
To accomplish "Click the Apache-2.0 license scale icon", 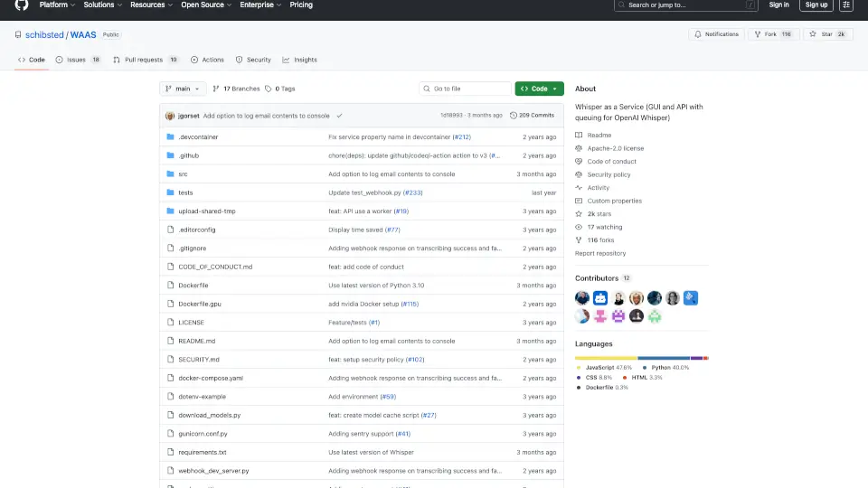I will (579, 148).
